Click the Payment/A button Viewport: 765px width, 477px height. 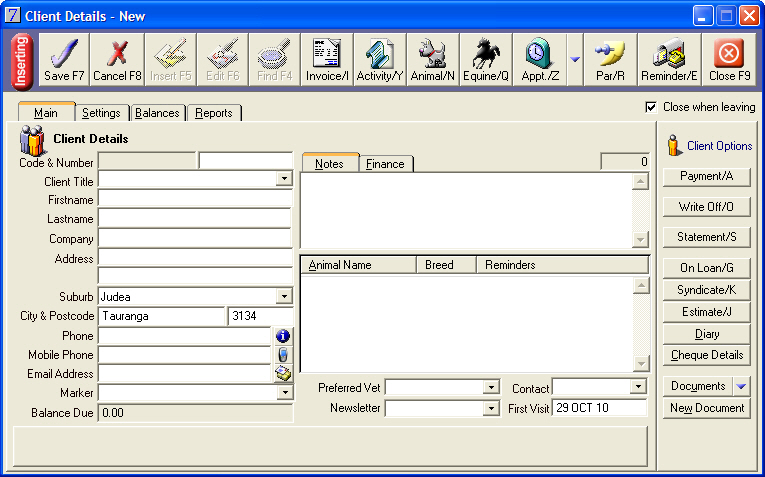tap(706, 176)
